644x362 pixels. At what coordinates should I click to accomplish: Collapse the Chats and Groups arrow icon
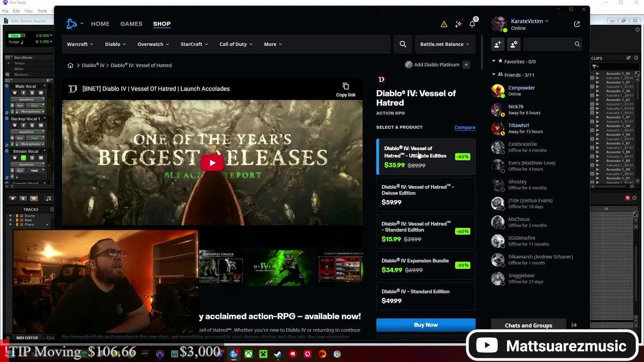tap(574, 325)
